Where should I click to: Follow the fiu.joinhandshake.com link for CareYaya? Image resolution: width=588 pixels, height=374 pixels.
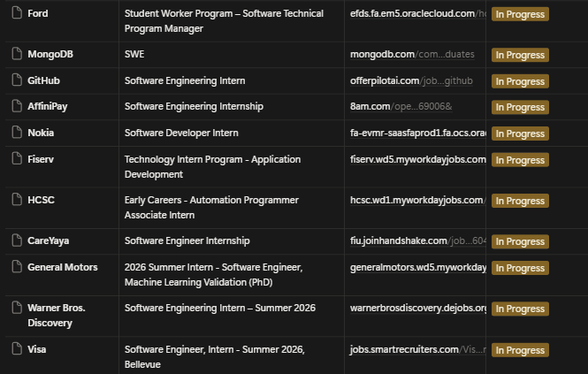(x=417, y=240)
